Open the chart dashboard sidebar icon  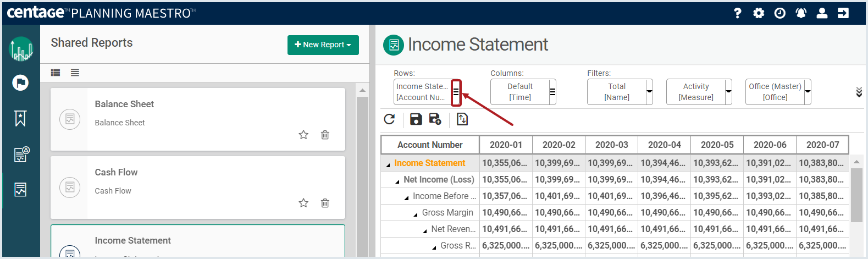tap(21, 49)
